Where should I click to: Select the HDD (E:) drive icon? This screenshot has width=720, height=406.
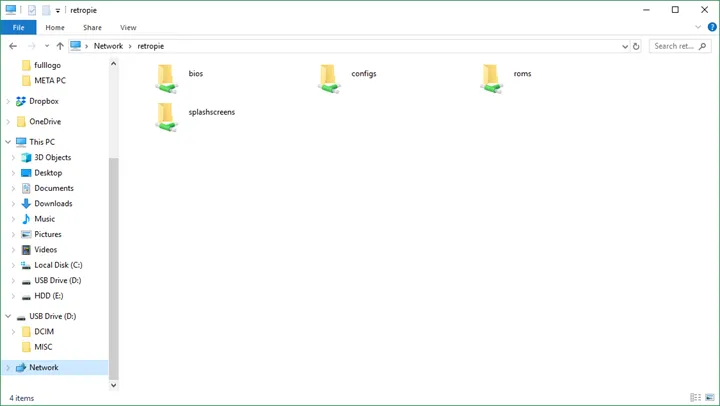point(26,296)
